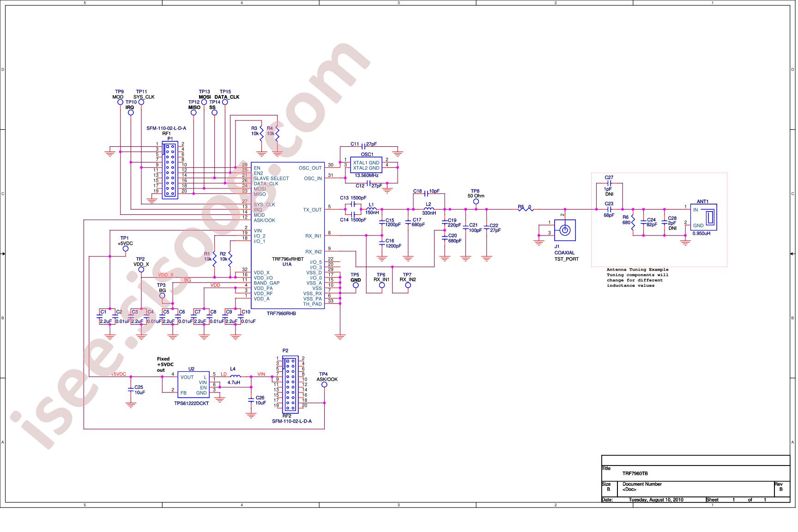Click the VSS_PA pin label
The image size is (798, 532).
[x=312, y=299]
